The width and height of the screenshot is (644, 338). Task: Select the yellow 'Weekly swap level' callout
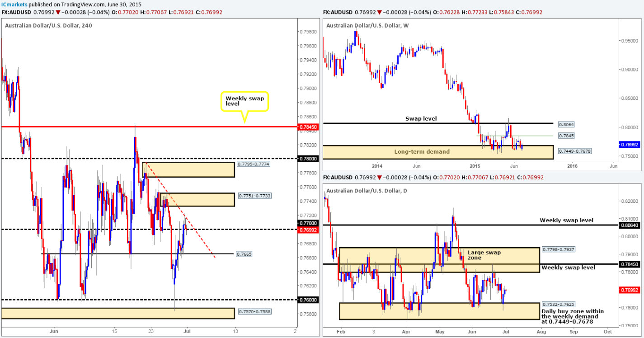tap(244, 101)
